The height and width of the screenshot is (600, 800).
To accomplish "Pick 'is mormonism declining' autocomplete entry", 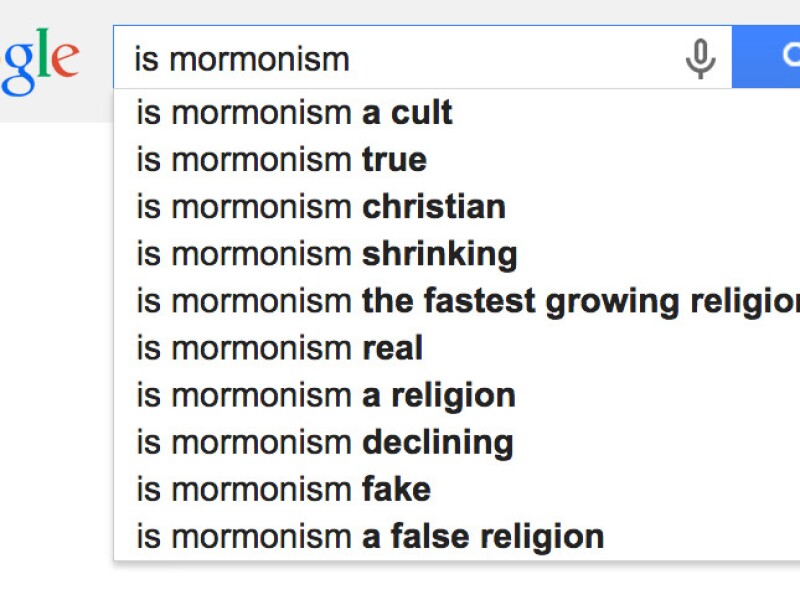I will click(x=324, y=442).
